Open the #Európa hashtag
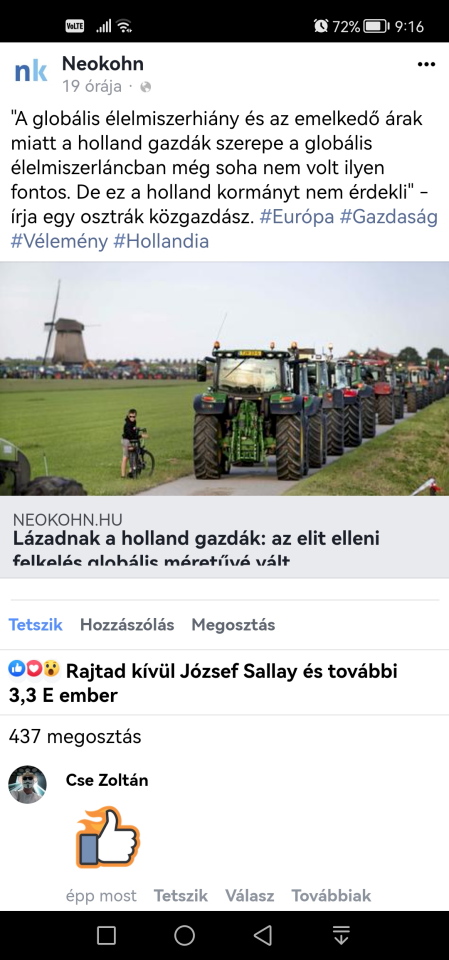Viewport: 449px width, 960px height. [296, 217]
